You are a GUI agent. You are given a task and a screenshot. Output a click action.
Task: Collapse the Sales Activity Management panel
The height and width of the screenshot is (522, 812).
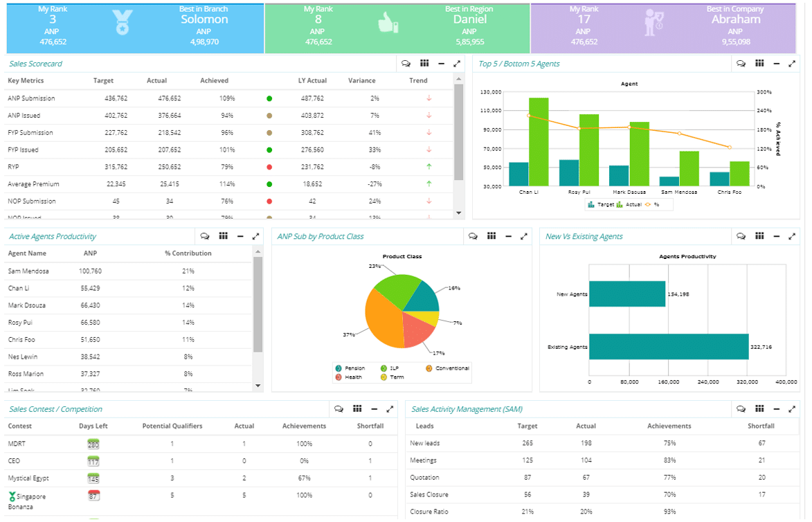click(776, 409)
